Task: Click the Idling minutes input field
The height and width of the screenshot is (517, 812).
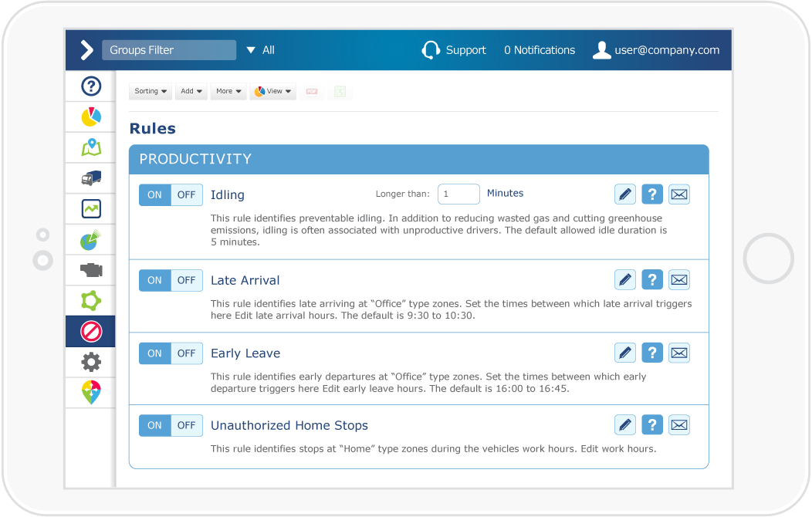Action: [x=458, y=194]
